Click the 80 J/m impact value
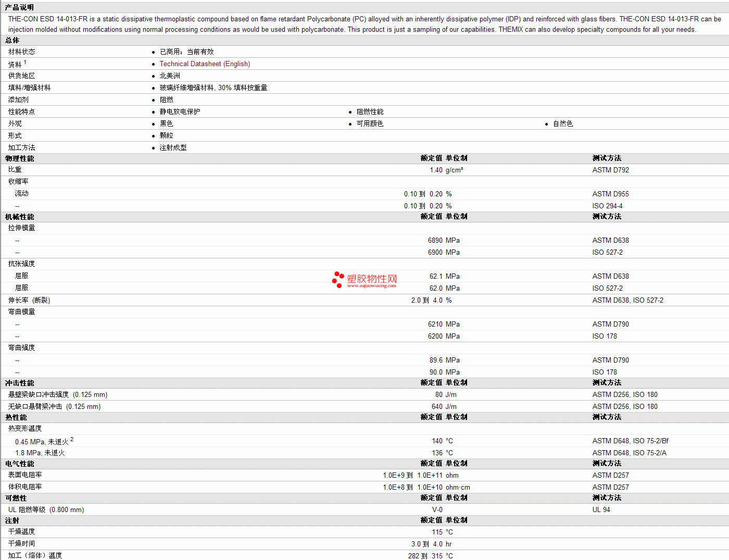This screenshot has height=560, width=729. click(446, 394)
